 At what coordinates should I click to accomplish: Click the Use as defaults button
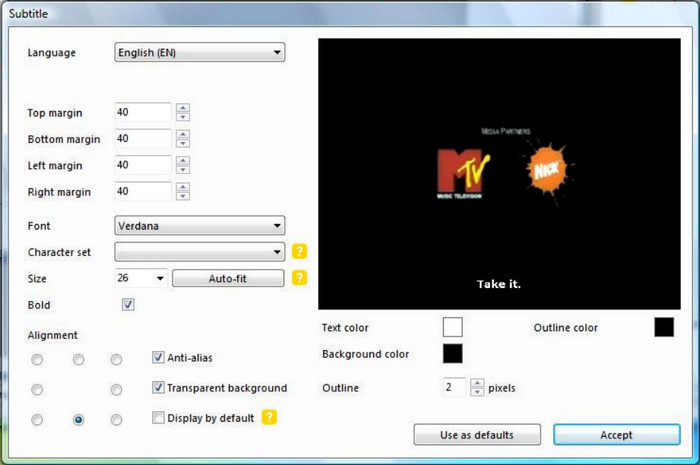[477, 435]
